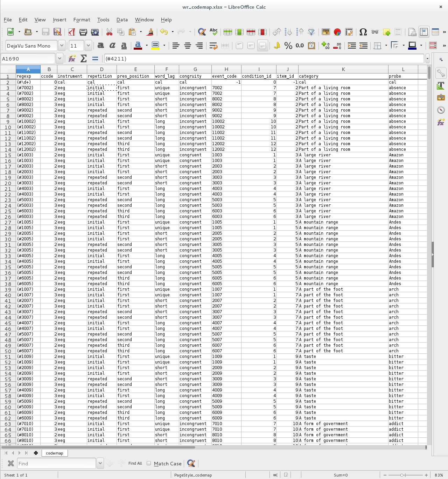Open the Find history dropdown
The width and height of the screenshot is (448, 479).
(100, 463)
